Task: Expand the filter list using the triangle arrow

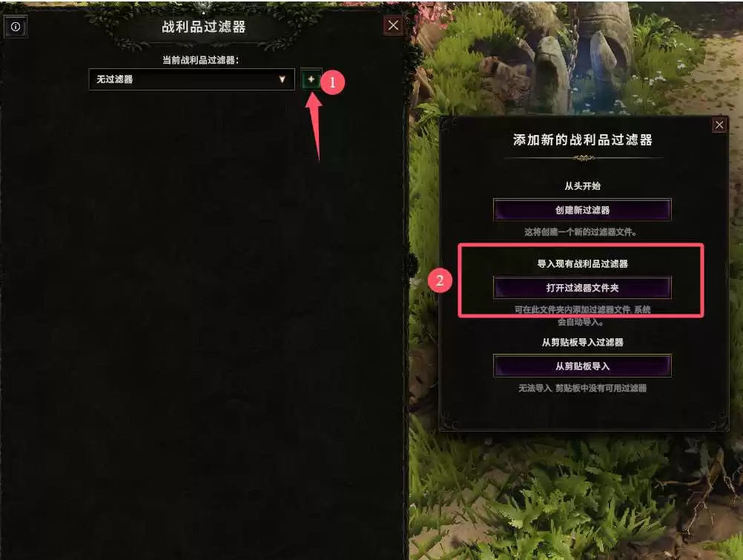Action: point(283,79)
